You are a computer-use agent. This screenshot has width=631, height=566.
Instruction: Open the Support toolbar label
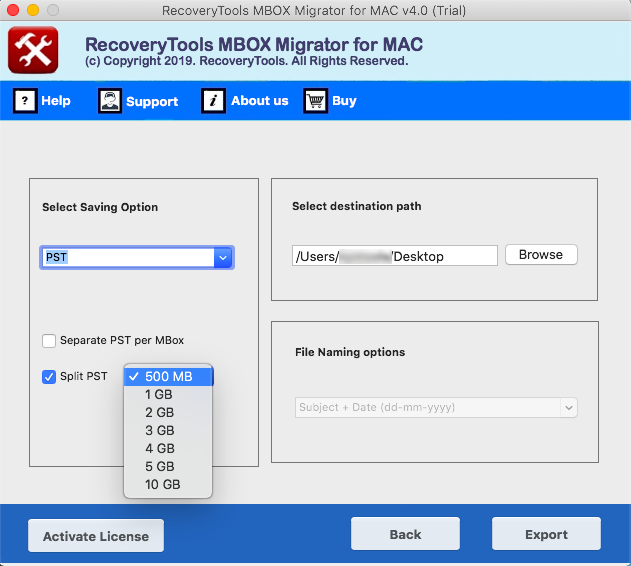pyautogui.click(x=152, y=101)
